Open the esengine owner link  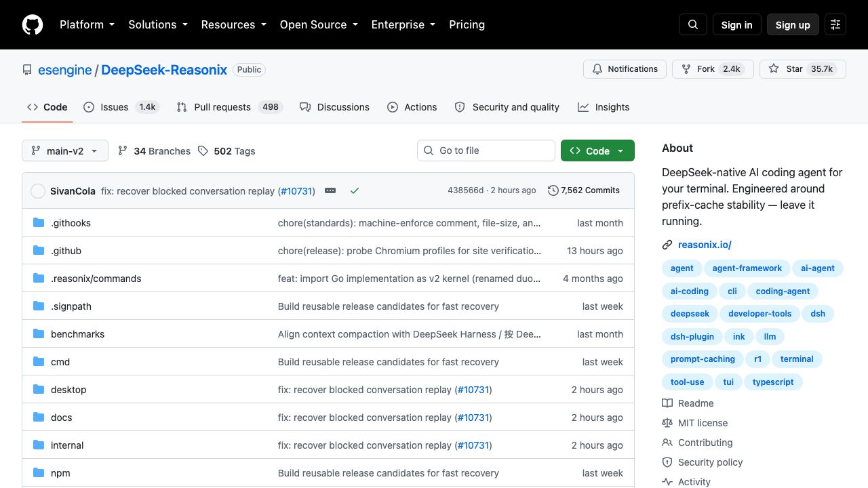point(64,70)
